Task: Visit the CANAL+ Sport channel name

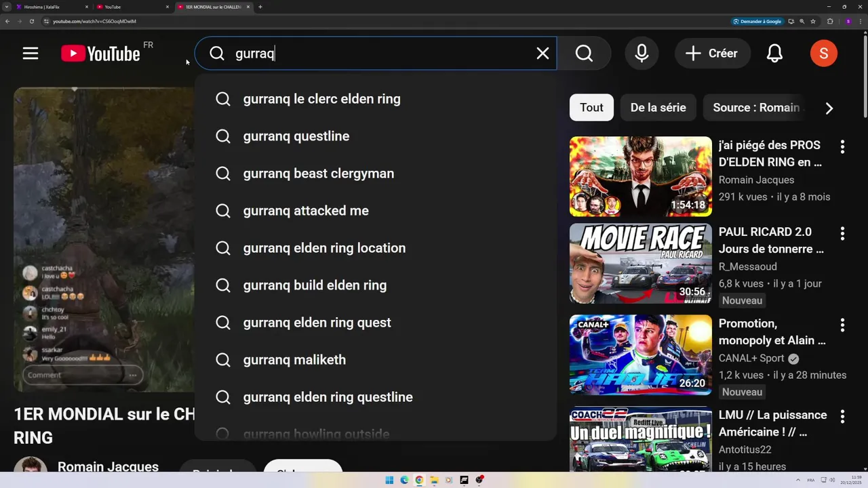Action: tap(751, 358)
